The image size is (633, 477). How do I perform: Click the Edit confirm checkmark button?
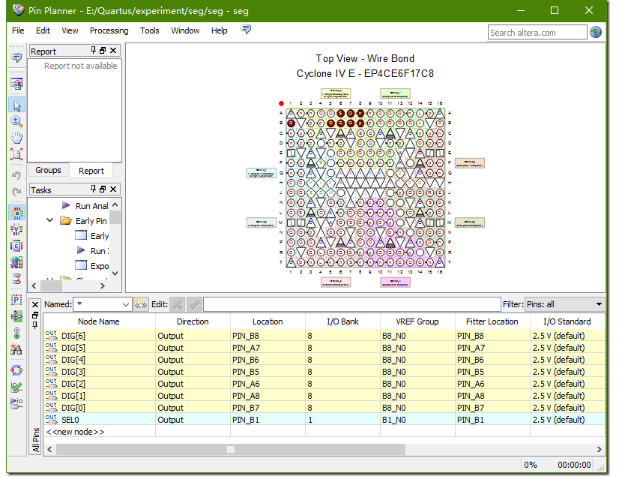[194, 304]
